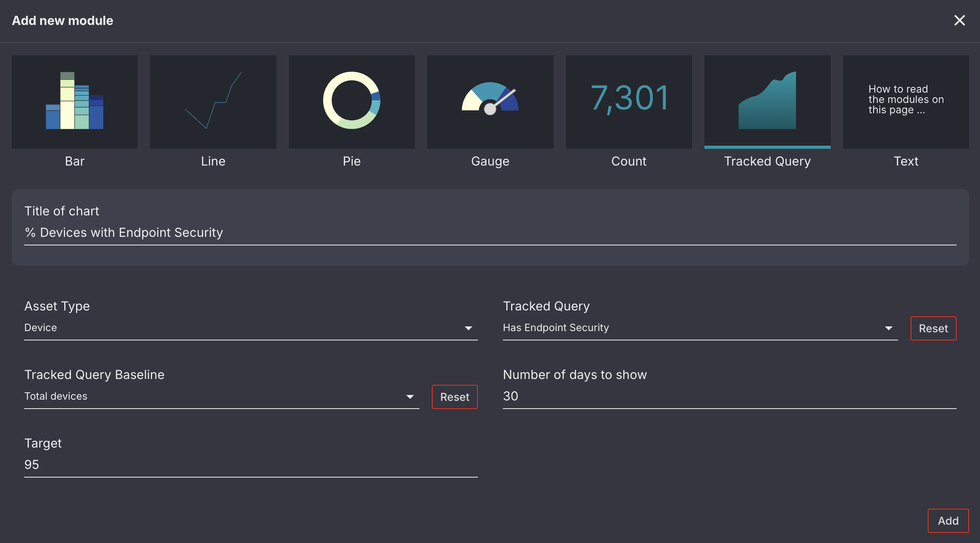Choose the Pie chart module
Screen dimensions: 980x543
(351, 102)
